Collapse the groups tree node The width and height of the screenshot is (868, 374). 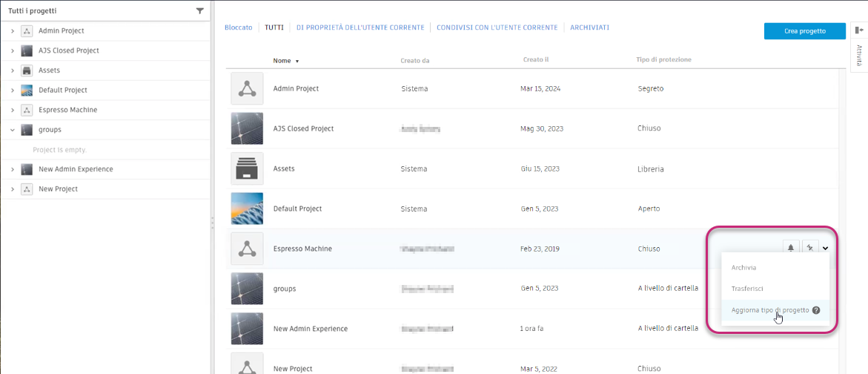[x=12, y=130]
